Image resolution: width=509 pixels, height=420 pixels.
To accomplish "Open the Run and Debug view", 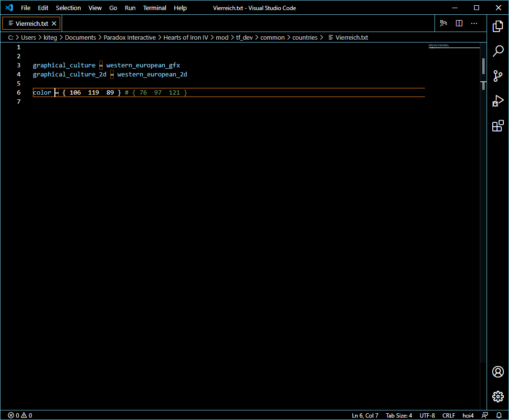I will coord(498,101).
